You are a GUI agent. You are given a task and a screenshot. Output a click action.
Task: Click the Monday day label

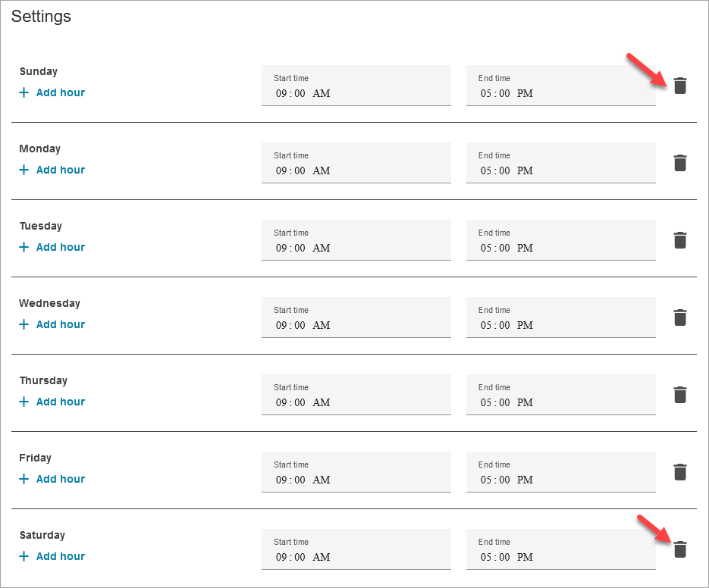39,149
